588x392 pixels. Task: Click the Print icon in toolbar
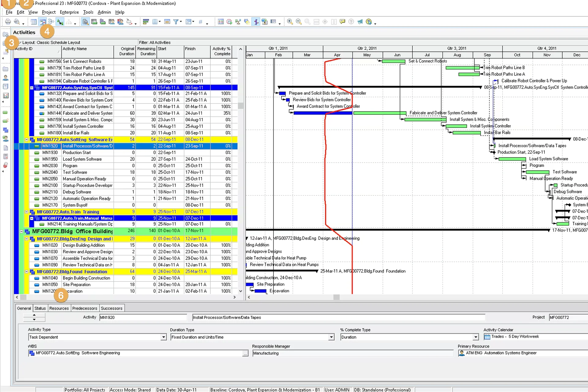(x=8, y=22)
